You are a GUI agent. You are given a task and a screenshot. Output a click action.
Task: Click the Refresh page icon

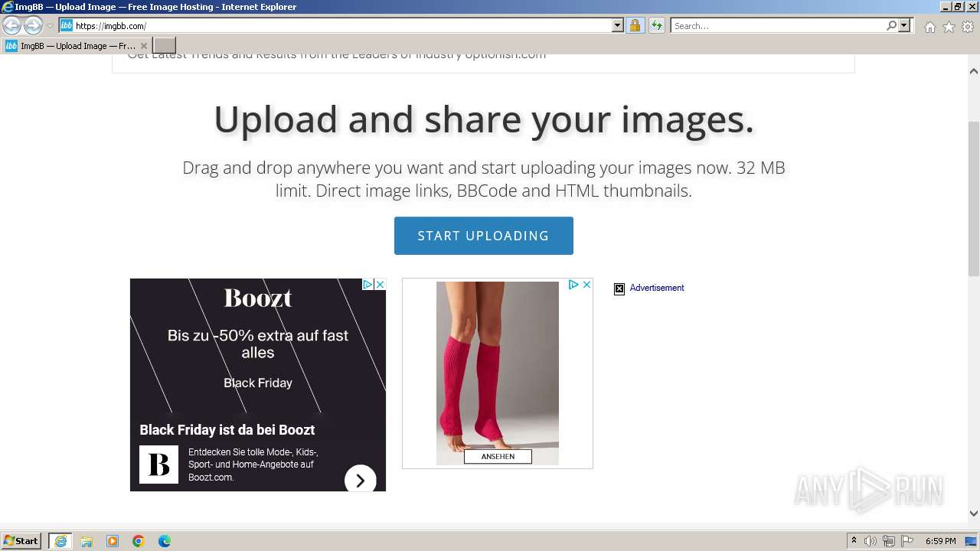point(657,25)
